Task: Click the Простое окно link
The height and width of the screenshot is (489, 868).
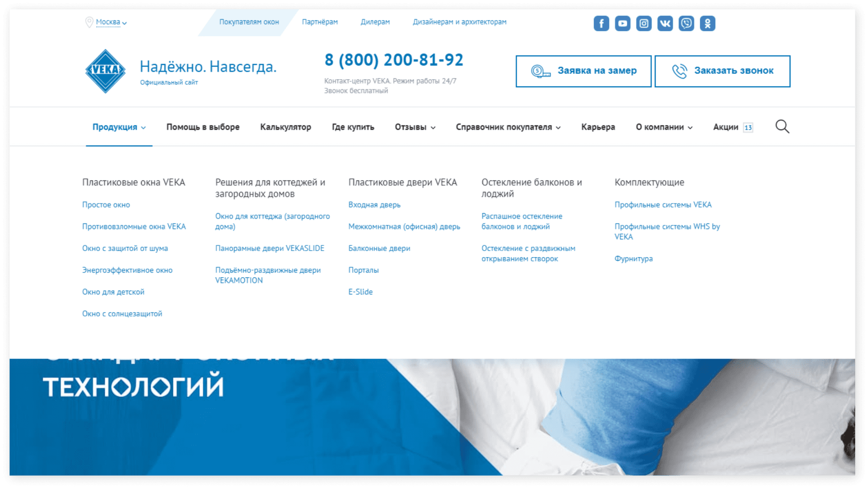Action: 106,204
